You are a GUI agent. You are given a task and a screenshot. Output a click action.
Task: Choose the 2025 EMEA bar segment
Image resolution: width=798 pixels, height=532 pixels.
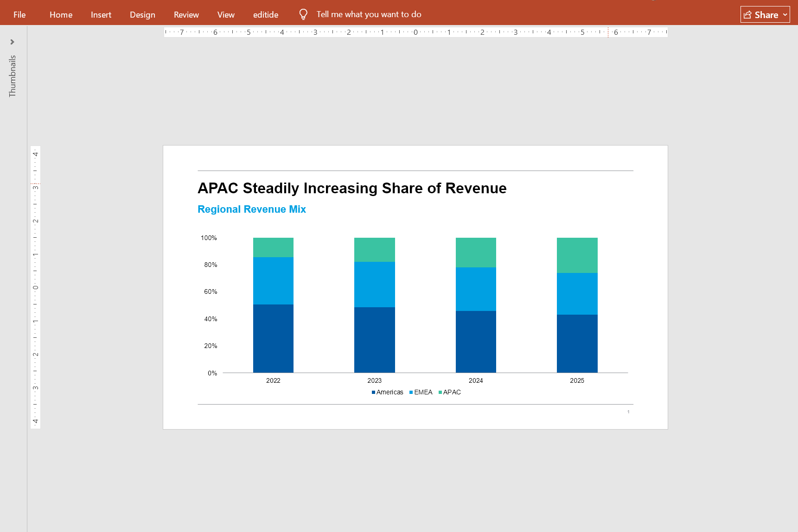(x=577, y=294)
